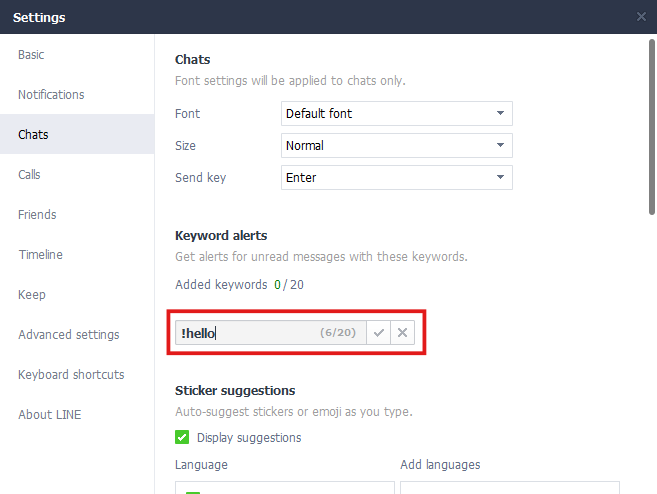657x494 pixels.
Task: Switch to Calls settings
Action: (x=29, y=175)
